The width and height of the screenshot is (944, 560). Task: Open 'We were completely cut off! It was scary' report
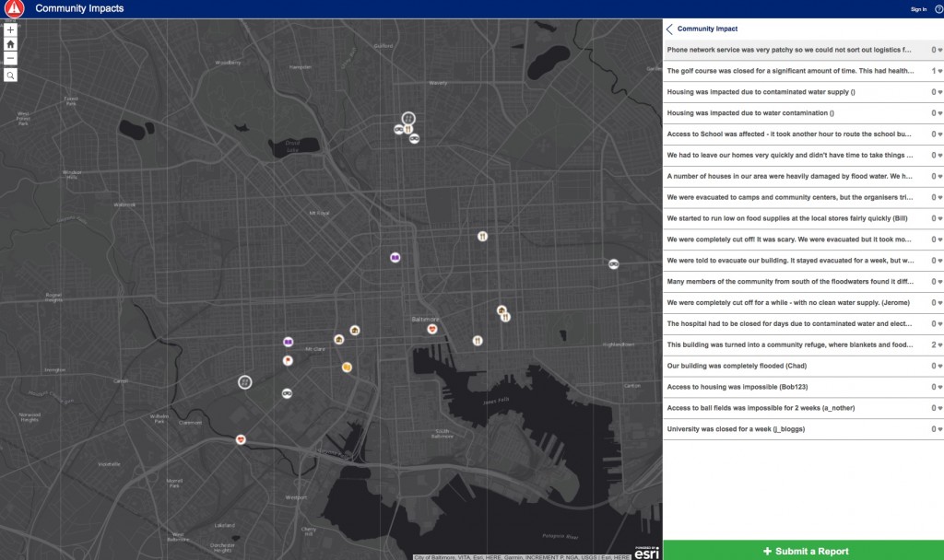(x=803, y=239)
